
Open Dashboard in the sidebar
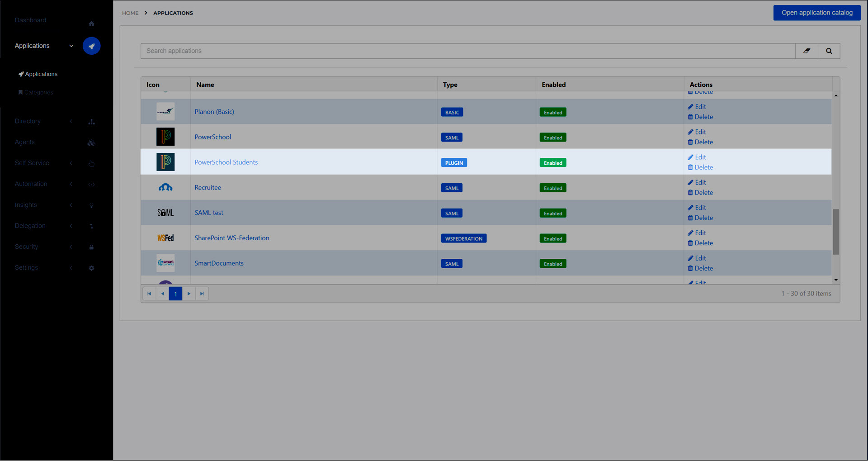click(30, 20)
